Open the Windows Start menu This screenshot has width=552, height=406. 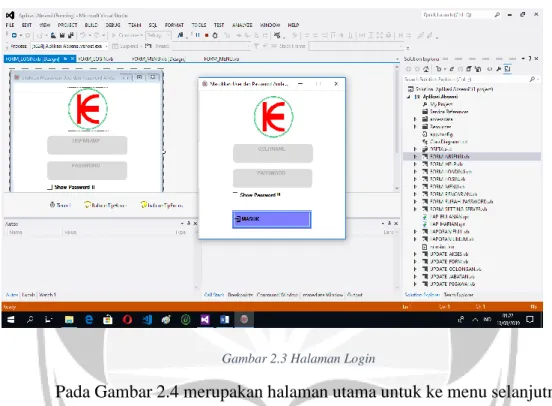[x=11, y=319]
